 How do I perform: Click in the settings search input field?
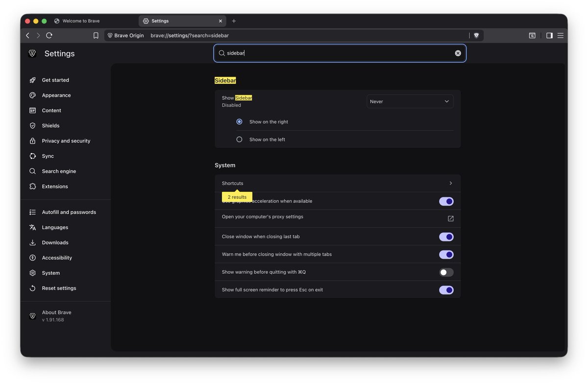340,53
